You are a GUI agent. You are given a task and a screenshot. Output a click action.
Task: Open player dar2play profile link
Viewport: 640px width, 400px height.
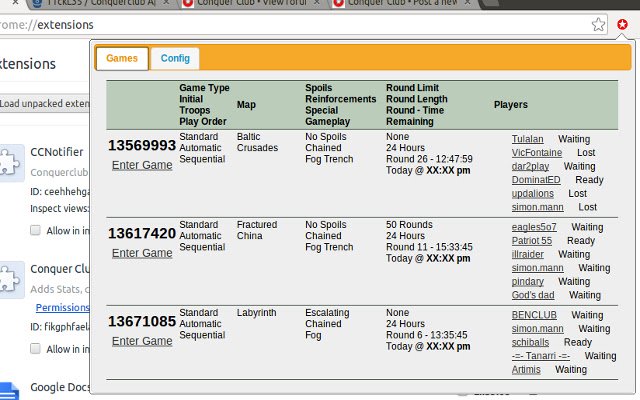[x=530, y=167]
